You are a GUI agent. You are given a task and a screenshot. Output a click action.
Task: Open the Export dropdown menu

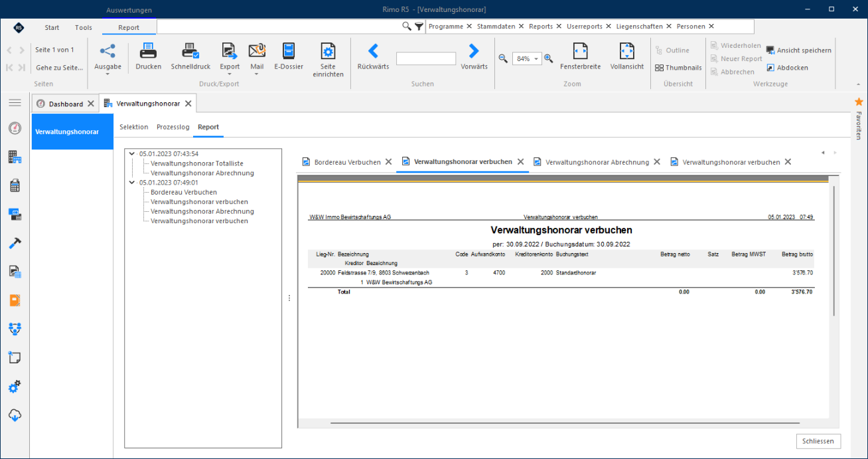(x=230, y=58)
